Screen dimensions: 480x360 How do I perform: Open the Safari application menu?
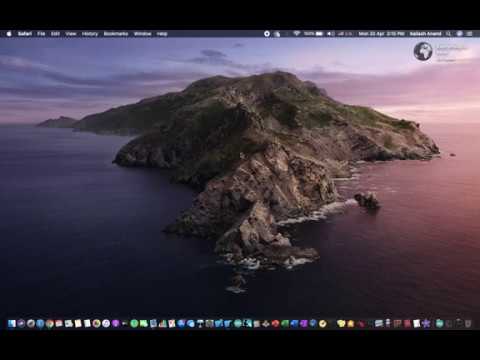tap(25, 34)
